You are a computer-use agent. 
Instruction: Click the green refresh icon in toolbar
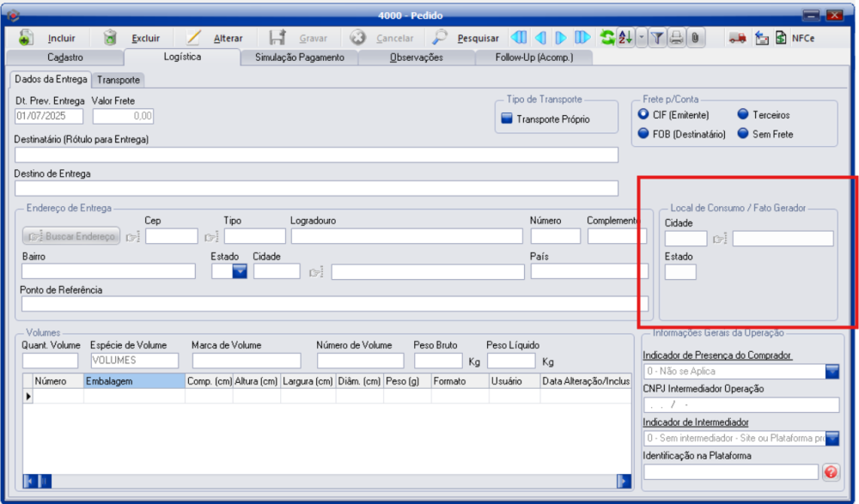tap(607, 38)
